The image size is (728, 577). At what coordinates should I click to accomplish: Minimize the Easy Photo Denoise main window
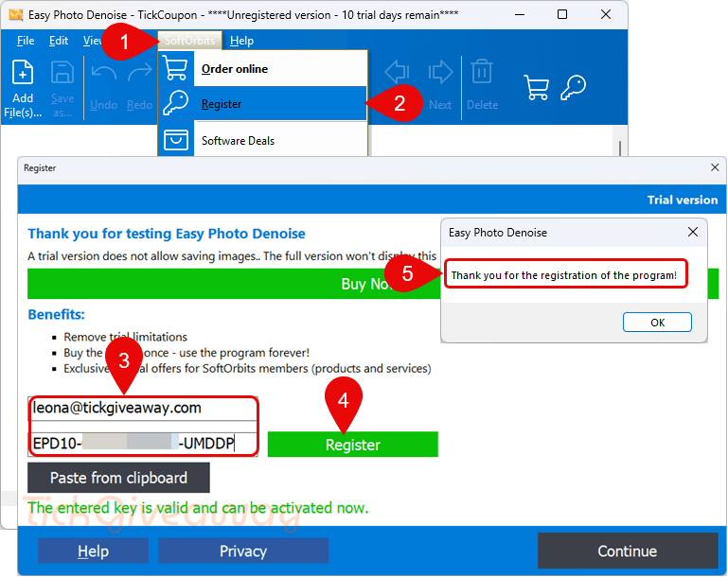pyautogui.click(x=520, y=15)
